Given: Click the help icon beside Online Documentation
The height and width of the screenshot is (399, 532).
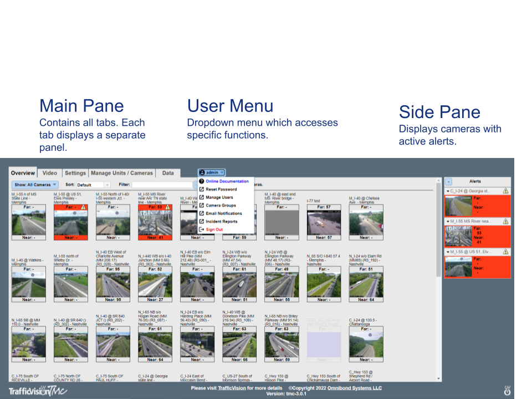Looking at the screenshot, I should point(202,181).
